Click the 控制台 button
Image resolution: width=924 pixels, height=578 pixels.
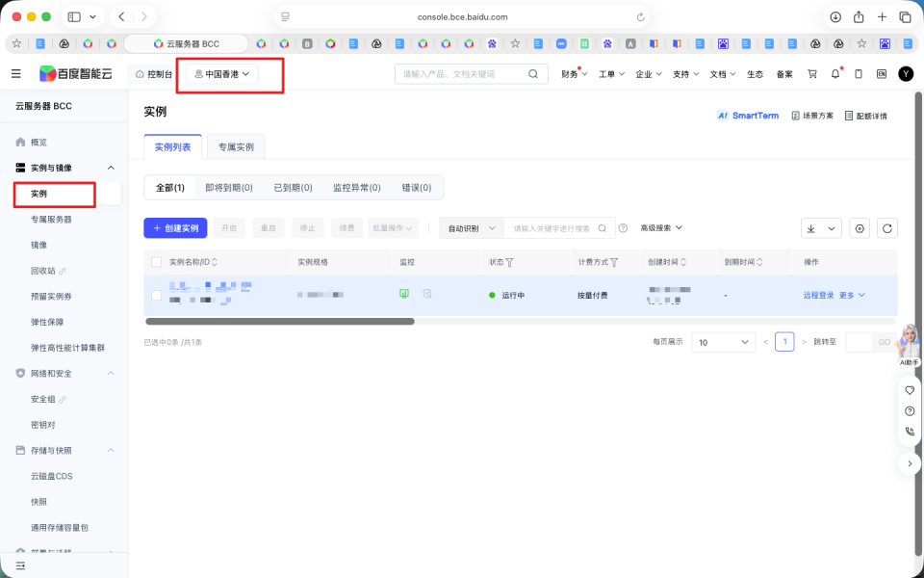(154, 74)
